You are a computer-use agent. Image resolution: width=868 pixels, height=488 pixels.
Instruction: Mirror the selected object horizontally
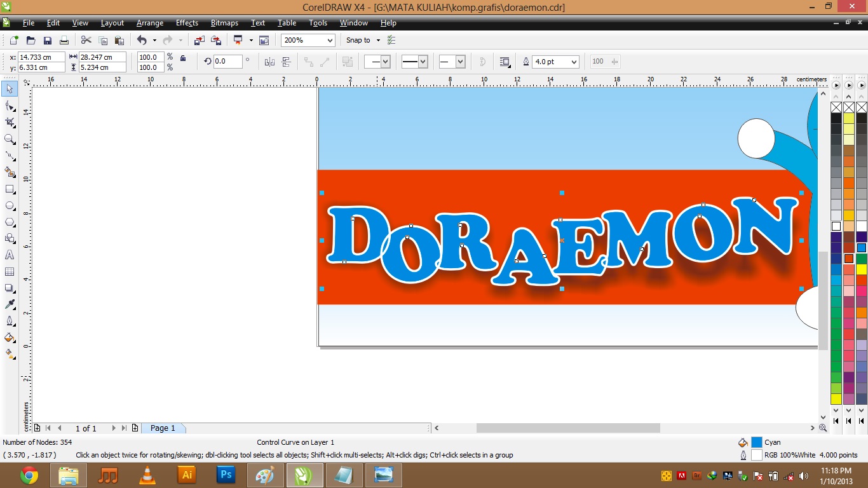click(269, 62)
